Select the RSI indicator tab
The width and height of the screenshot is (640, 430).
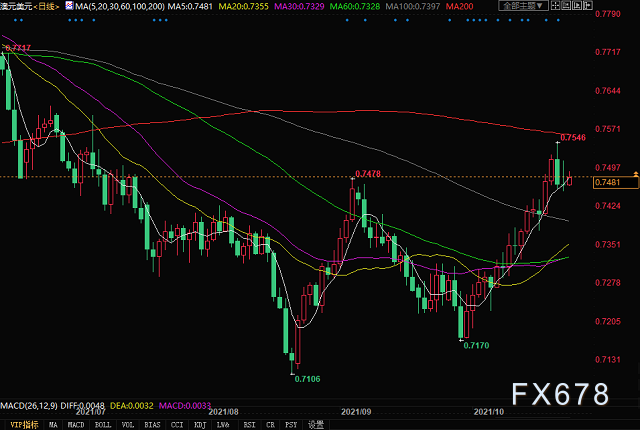click(249, 425)
